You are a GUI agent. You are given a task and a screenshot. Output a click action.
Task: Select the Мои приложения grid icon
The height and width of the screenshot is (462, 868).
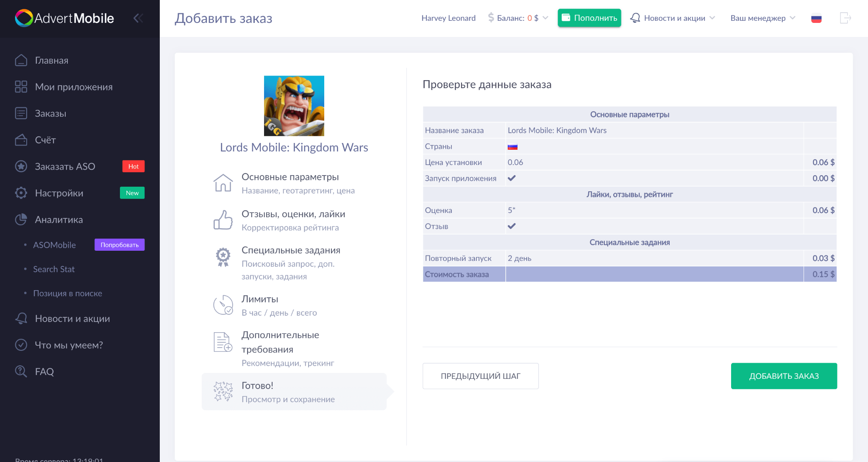pos(21,87)
